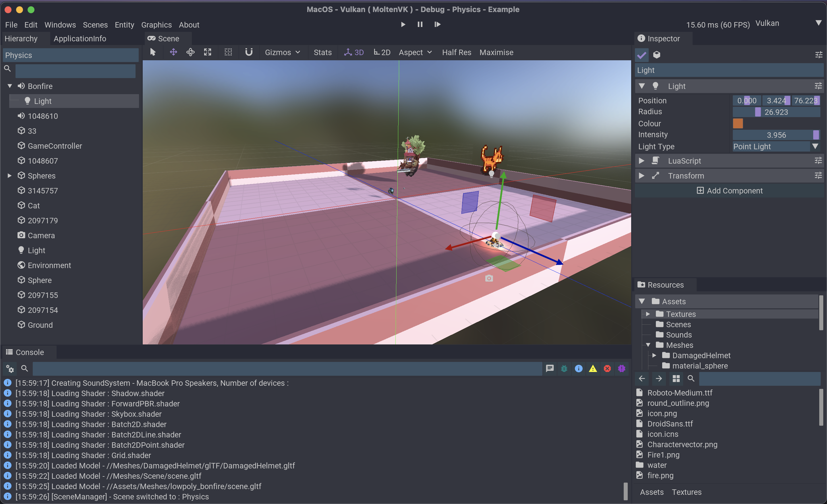Pause the running scene
The width and height of the screenshot is (827, 504).
tap(420, 24)
